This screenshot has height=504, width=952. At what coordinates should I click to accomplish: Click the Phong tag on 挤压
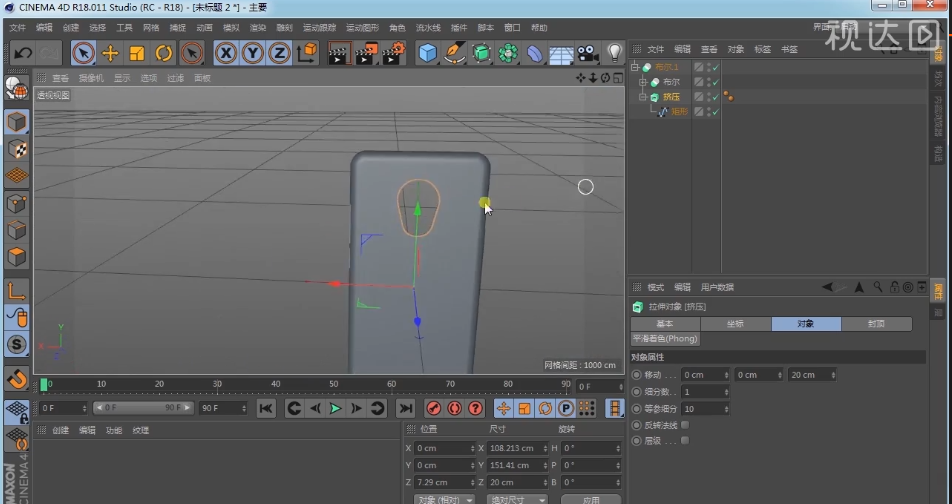729,97
